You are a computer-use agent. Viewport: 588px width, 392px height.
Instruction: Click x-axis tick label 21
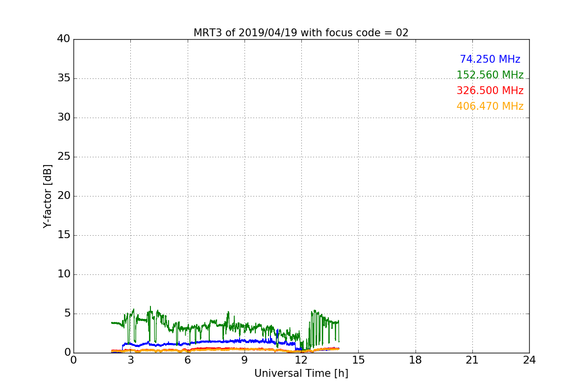point(472,360)
